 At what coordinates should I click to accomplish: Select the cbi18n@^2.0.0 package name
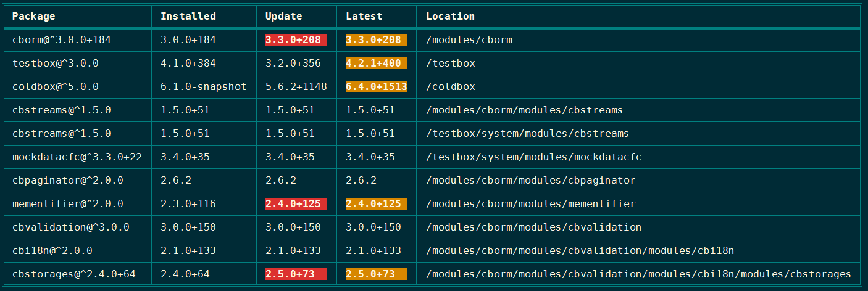tap(52, 251)
